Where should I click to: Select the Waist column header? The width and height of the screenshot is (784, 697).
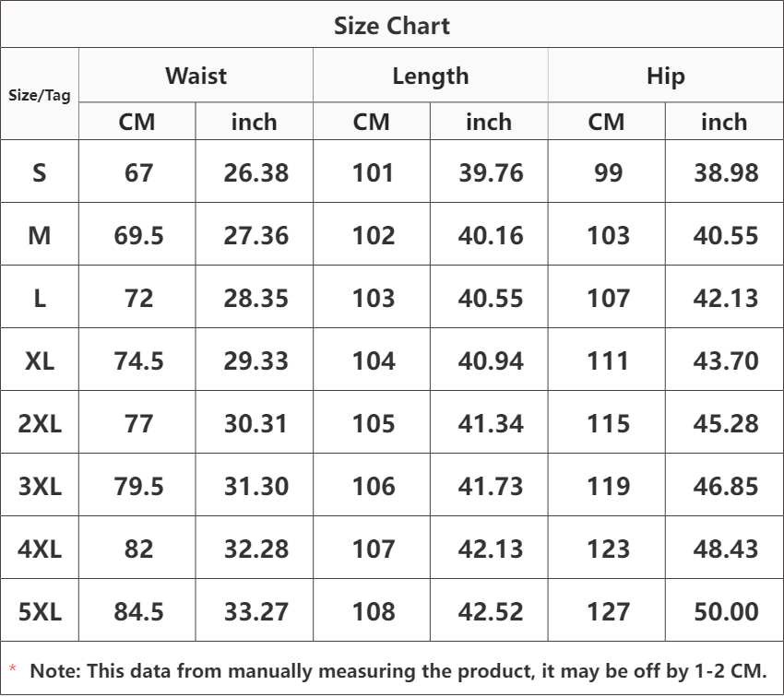pyautogui.click(x=196, y=76)
